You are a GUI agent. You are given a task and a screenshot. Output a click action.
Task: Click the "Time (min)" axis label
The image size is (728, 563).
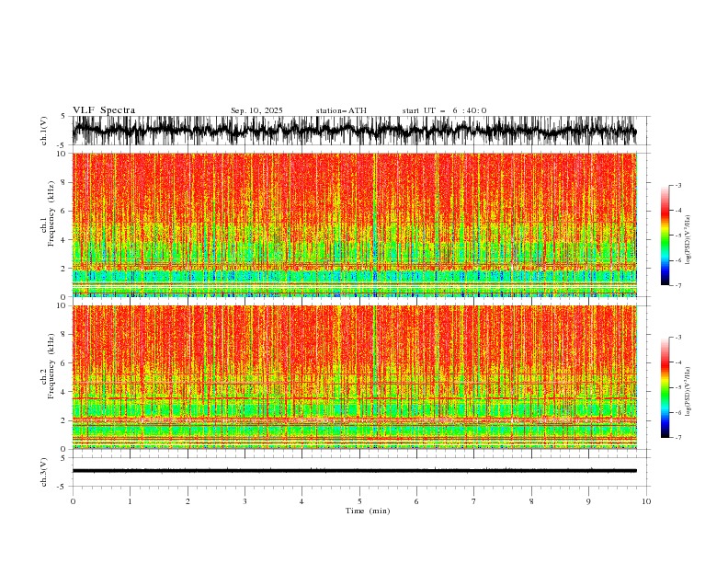(368, 511)
